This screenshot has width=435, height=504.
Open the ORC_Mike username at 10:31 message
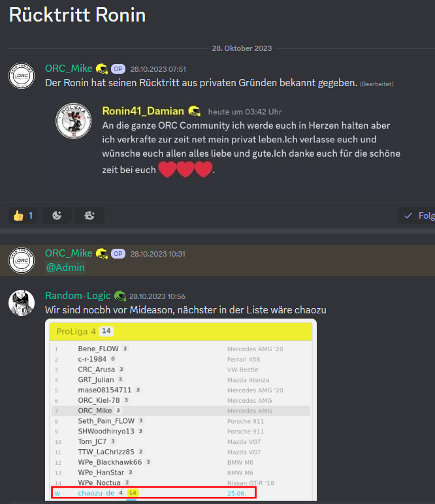coord(69,253)
